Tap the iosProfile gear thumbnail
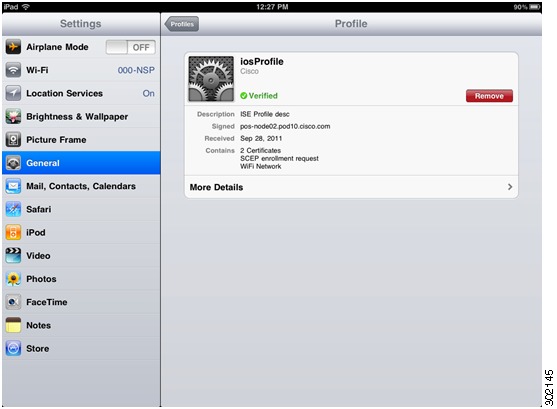Viewport: 557px width, 409px height. pyautogui.click(x=211, y=79)
